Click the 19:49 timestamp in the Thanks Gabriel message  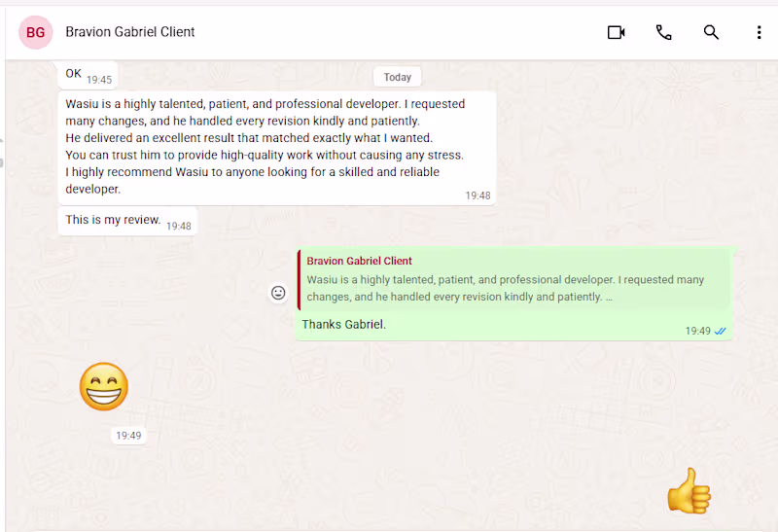click(x=697, y=331)
